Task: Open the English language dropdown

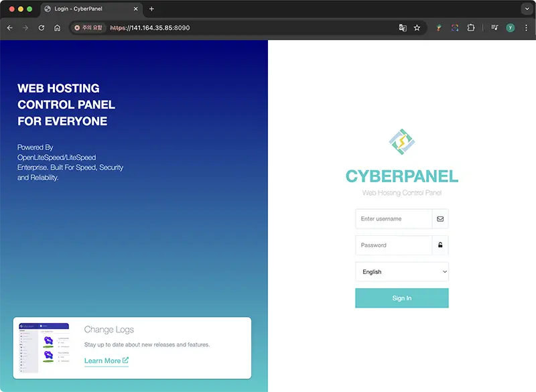Action: (402, 271)
